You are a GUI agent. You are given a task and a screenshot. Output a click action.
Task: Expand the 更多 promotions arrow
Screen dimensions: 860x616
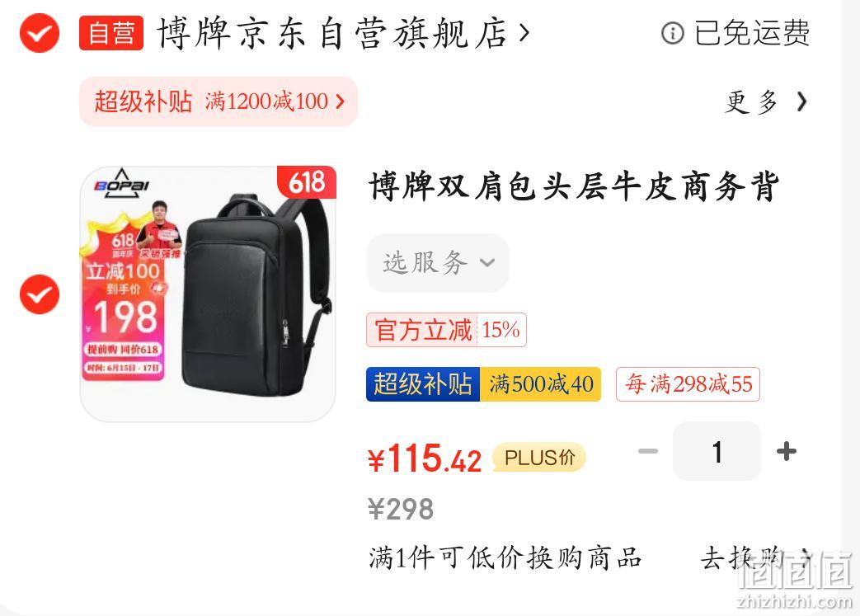[801, 101]
